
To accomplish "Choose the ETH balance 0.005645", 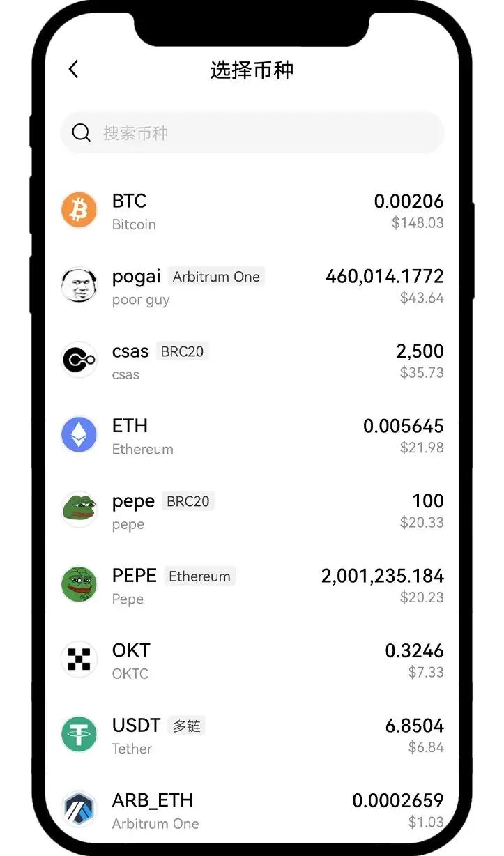I will point(403,426).
